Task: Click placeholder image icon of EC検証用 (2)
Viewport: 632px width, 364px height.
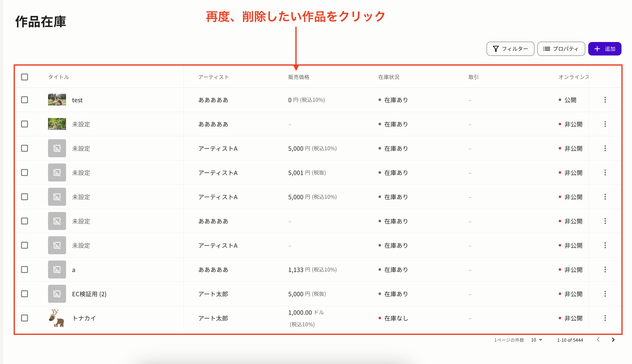Action: (57, 294)
